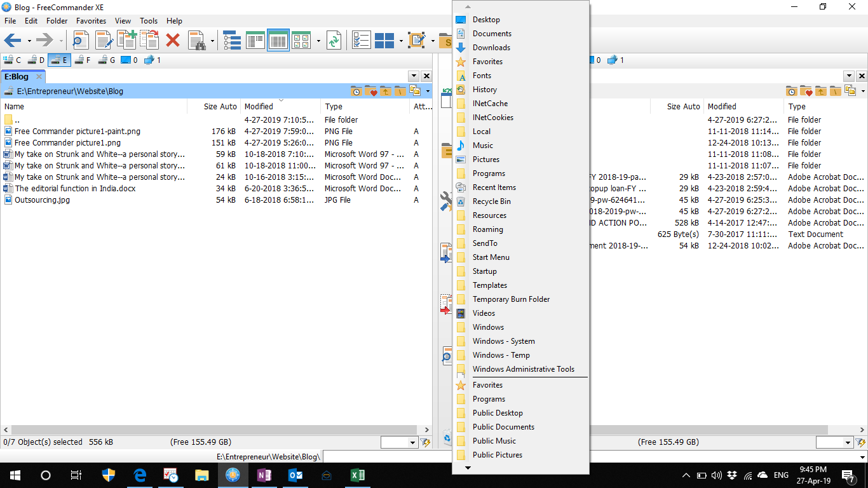Open the Tools menu
868x488 pixels.
149,21
